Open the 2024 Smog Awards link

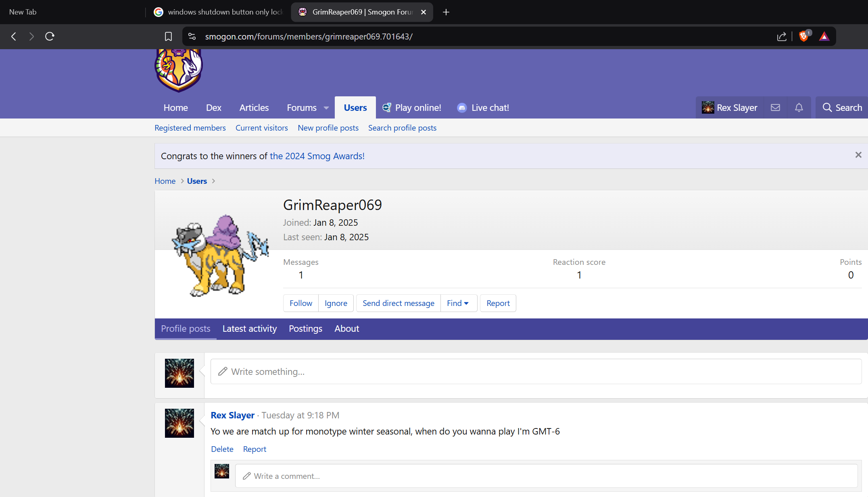(317, 156)
